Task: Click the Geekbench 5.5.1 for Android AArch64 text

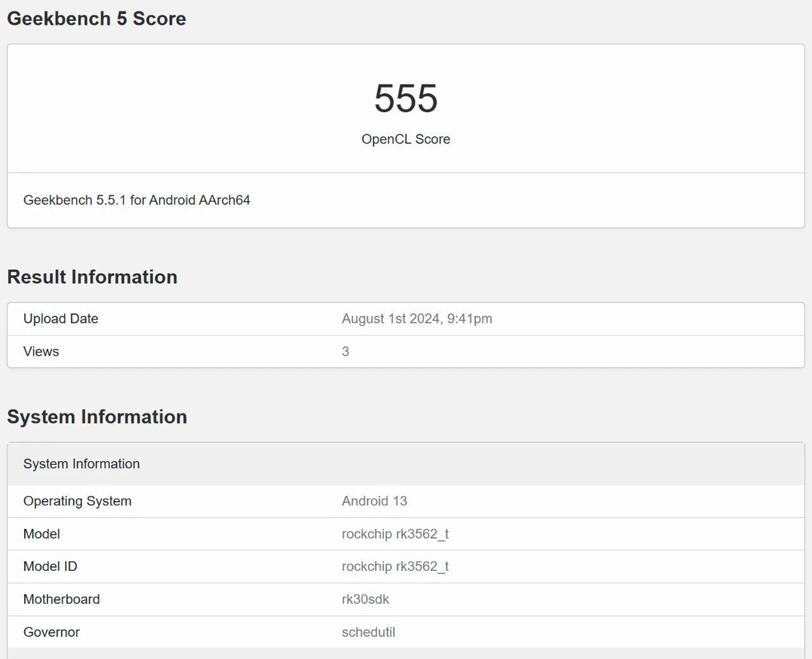Action: point(136,200)
